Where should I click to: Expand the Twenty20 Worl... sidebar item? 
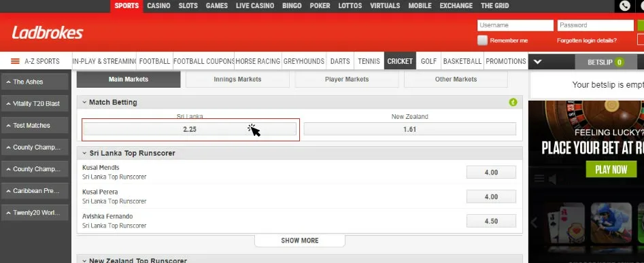(x=35, y=213)
